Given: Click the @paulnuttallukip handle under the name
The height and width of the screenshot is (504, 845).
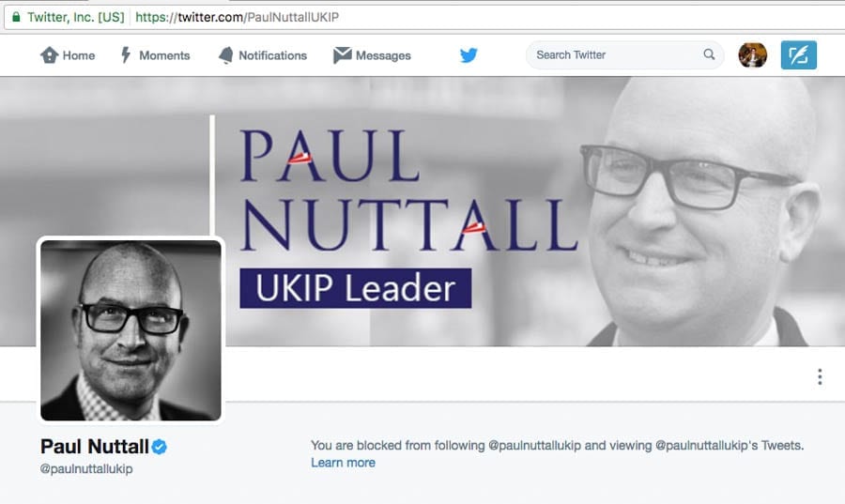Looking at the screenshot, I should pos(86,468).
